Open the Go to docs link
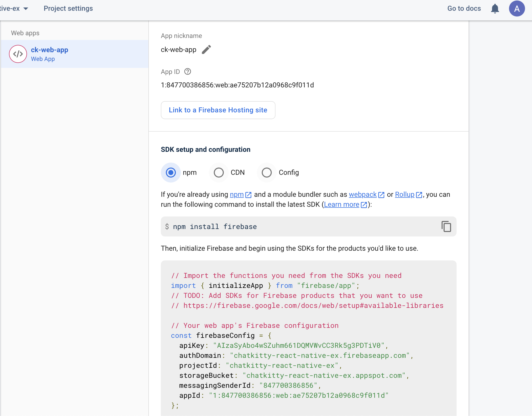The height and width of the screenshot is (416, 532). tap(464, 8)
